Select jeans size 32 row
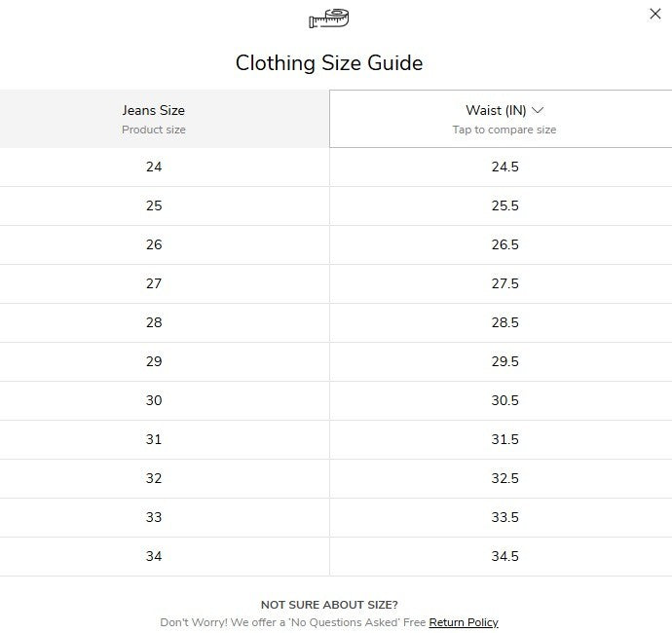This screenshot has height=633, width=672. [x=154, y=478]
